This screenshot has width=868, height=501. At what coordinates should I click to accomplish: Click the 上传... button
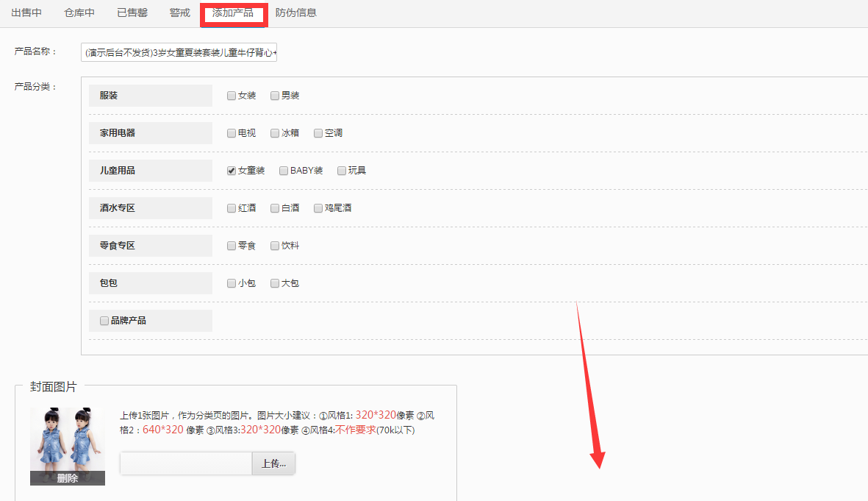click(273, 463)
